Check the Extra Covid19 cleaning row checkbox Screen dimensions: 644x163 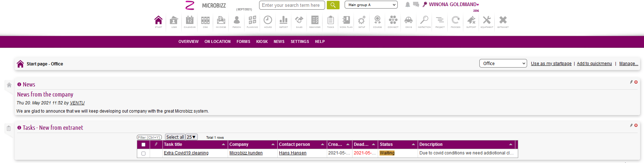(x=143, y=153)
